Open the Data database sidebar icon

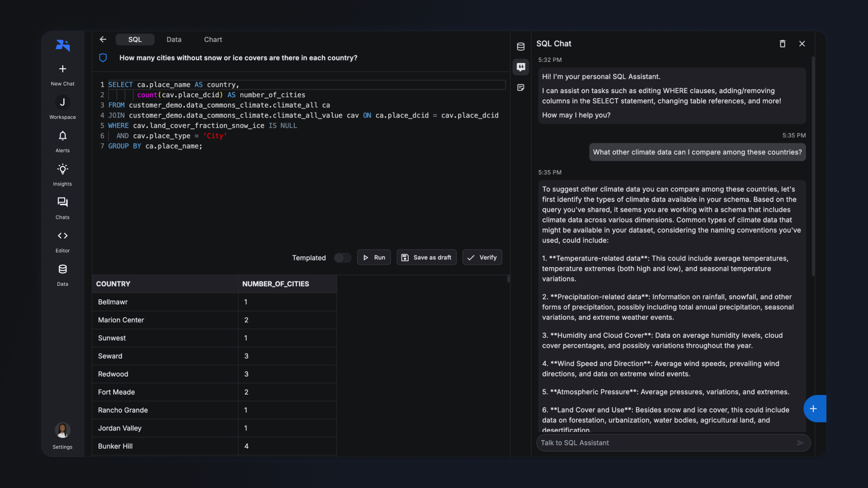pos(62,269)
